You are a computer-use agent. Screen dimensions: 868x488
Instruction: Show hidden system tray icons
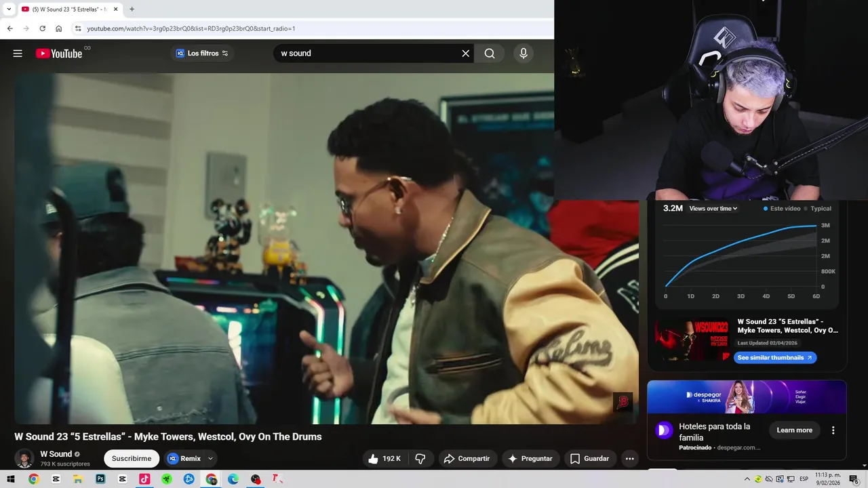click(x=747, y=479)
